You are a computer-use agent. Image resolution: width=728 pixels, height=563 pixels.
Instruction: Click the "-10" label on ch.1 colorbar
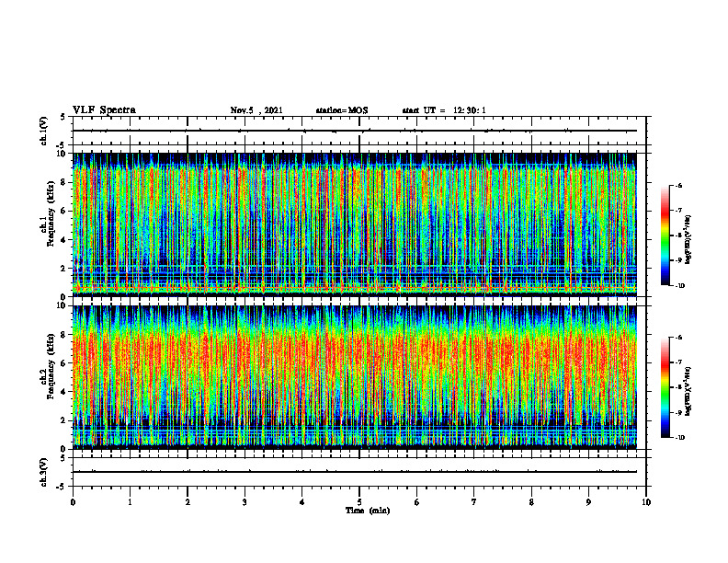(679, 286)
